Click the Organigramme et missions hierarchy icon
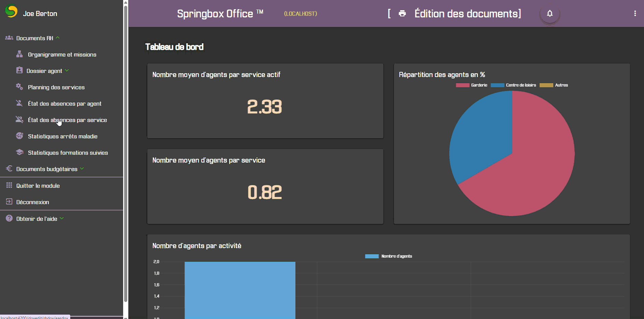The height and width of the screenshot is (319, 644). tap(19, 54)
